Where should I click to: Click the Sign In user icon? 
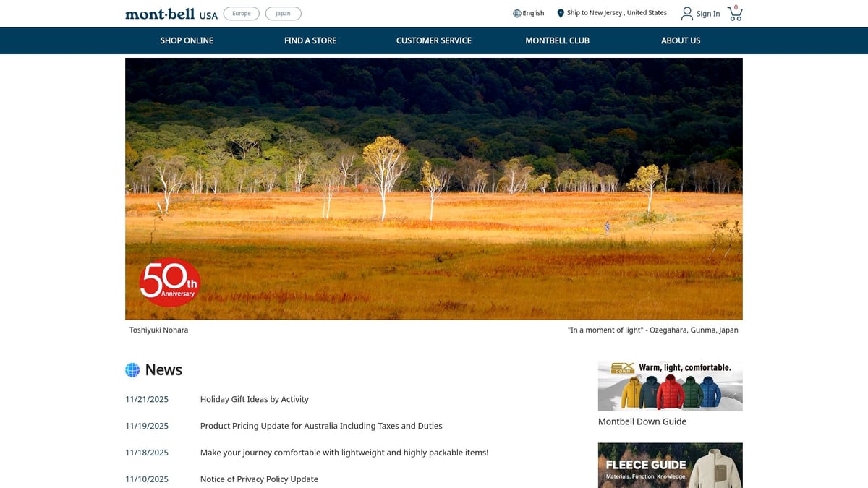click(x=687, y=13)
